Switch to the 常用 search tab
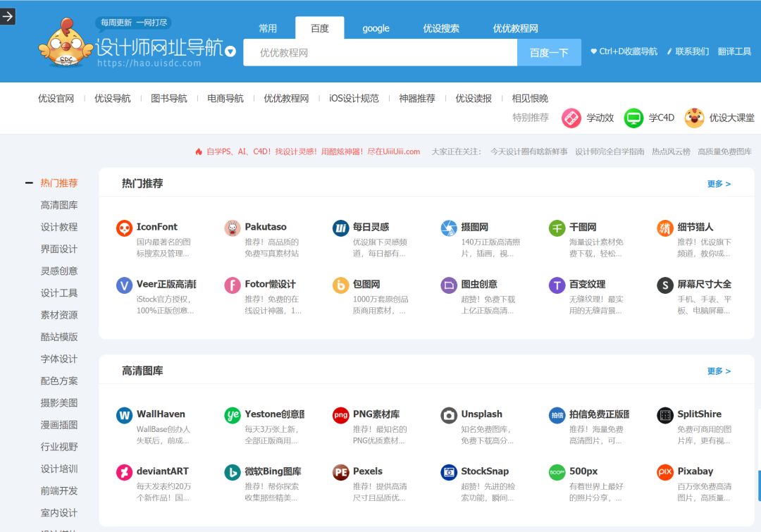The height and width of the screenshot is (532, 761). click(x=268, y=28)
